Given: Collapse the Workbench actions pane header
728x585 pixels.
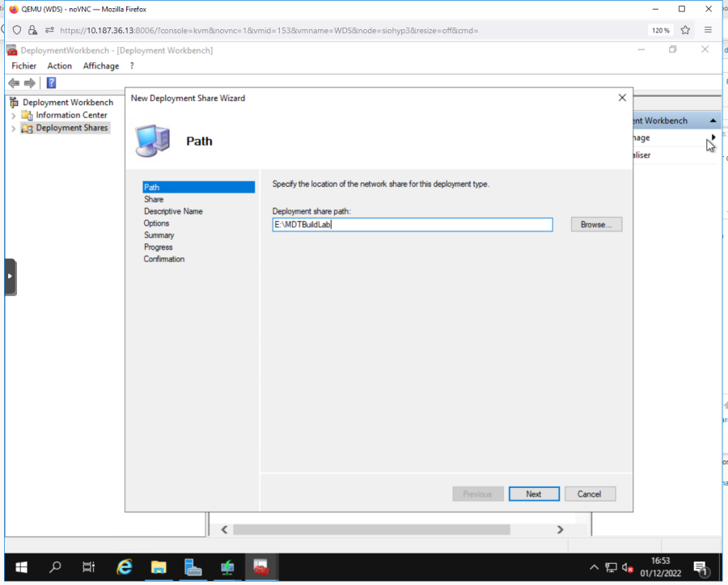Looking at the screenshot, I should coord(713,121).
